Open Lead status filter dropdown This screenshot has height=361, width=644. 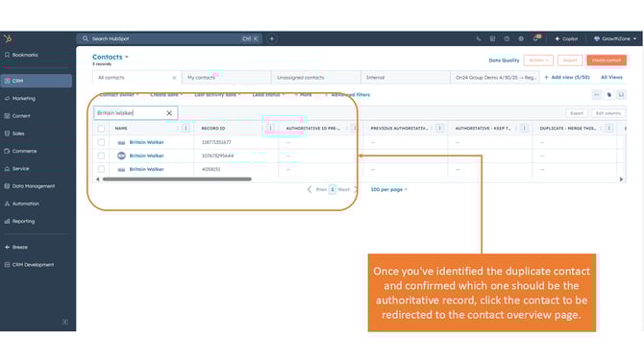268,95
